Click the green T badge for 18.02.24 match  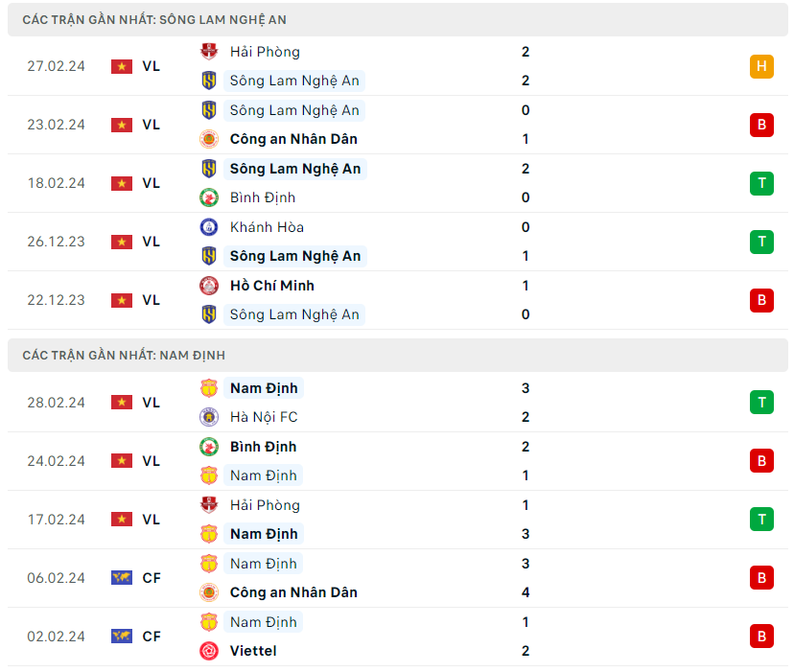(x=761, y=183)
